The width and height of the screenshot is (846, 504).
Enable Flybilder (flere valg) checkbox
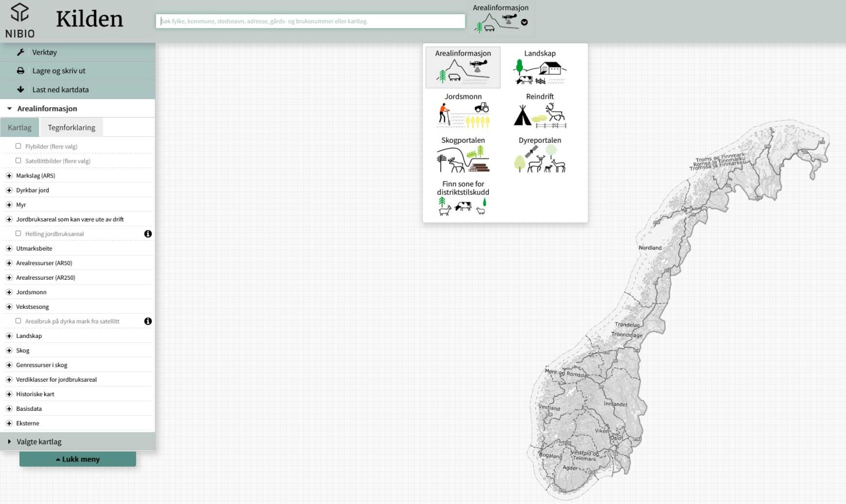[x=18, y=146]
